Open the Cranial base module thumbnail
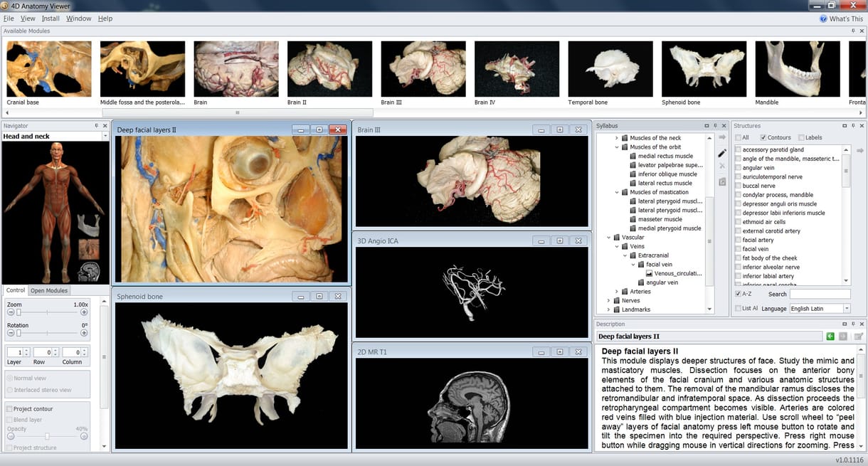868x466 pixels. pos(49,69)
